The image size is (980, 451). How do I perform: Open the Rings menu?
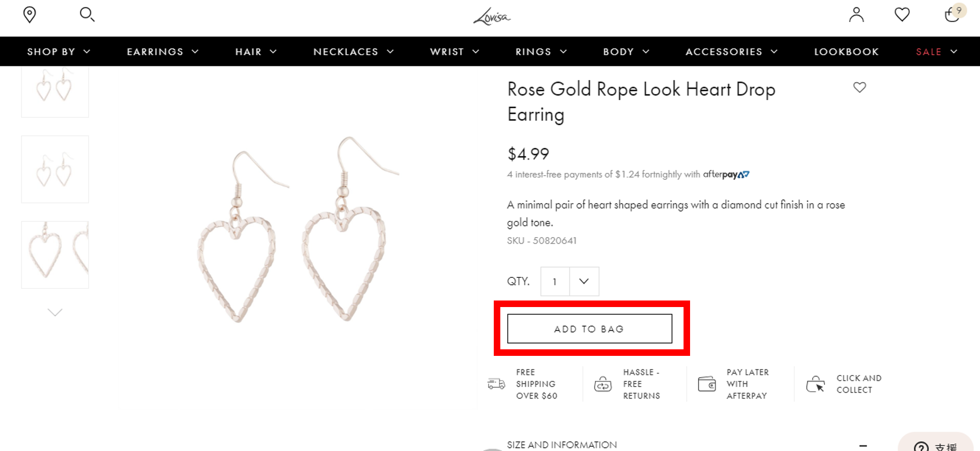541,52
